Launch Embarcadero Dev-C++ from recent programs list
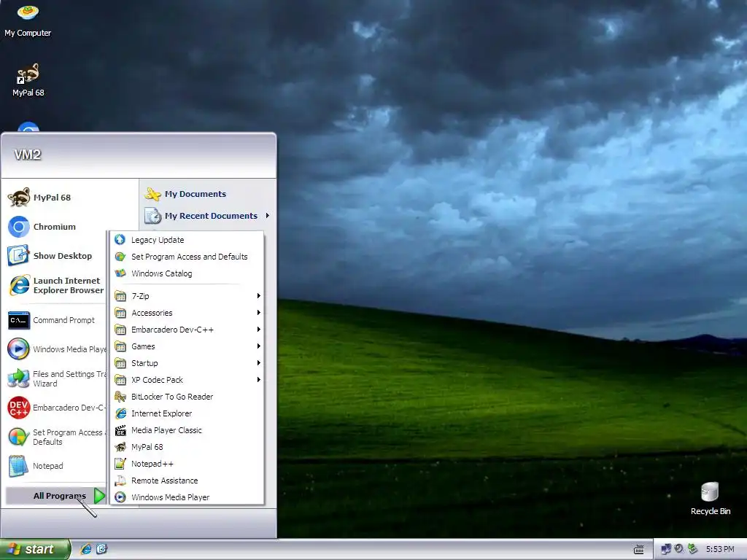 (55, 408)
